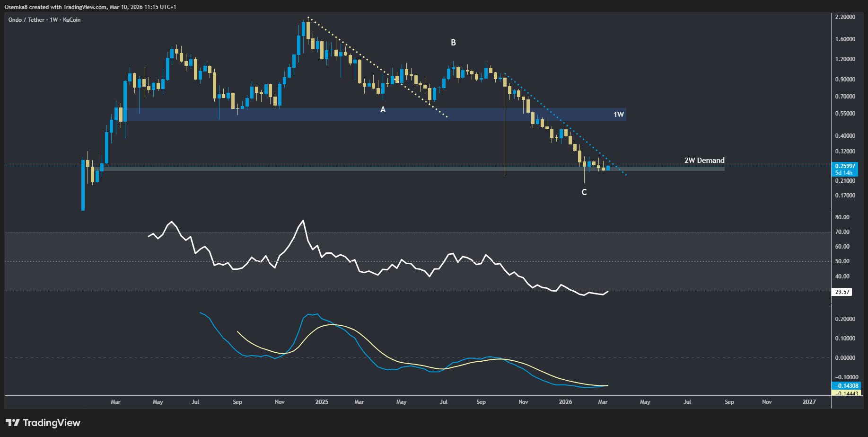The width and height of the screenshot is (868, 437).
Task: Click the 2027 marker on time axis
Action: (x=809, y=402)
